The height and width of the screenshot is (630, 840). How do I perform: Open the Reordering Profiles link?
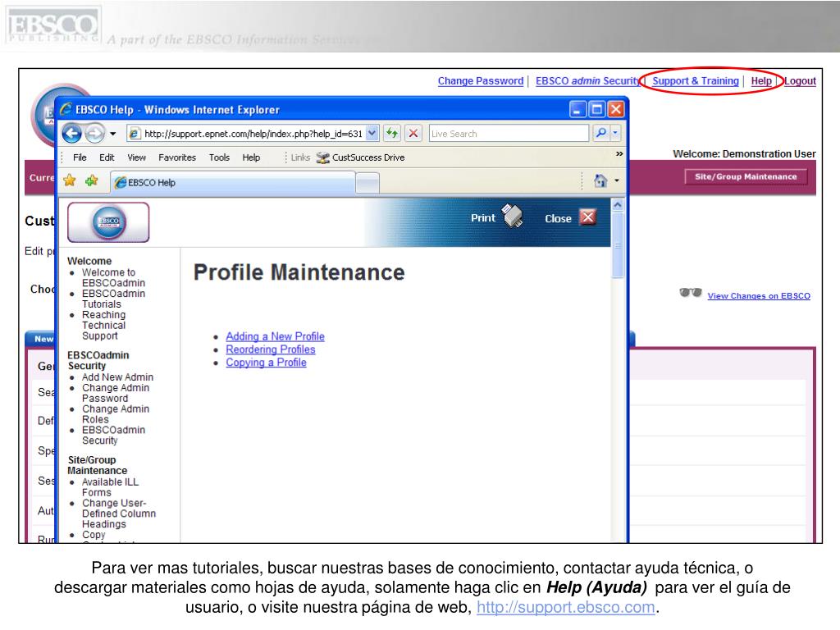coord(271,349)
